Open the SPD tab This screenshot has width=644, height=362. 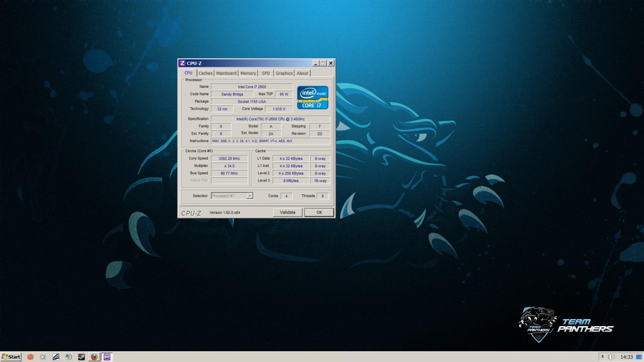[x=266, y=73]
